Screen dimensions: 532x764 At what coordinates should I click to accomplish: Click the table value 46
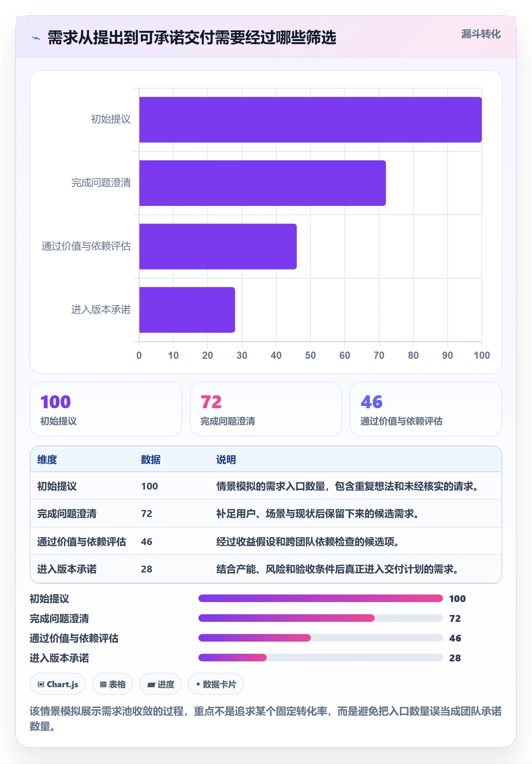pos(147,542)
